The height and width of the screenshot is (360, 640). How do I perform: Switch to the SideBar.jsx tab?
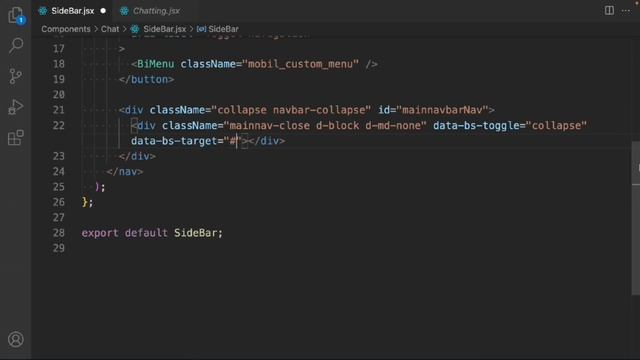(73, 11)
